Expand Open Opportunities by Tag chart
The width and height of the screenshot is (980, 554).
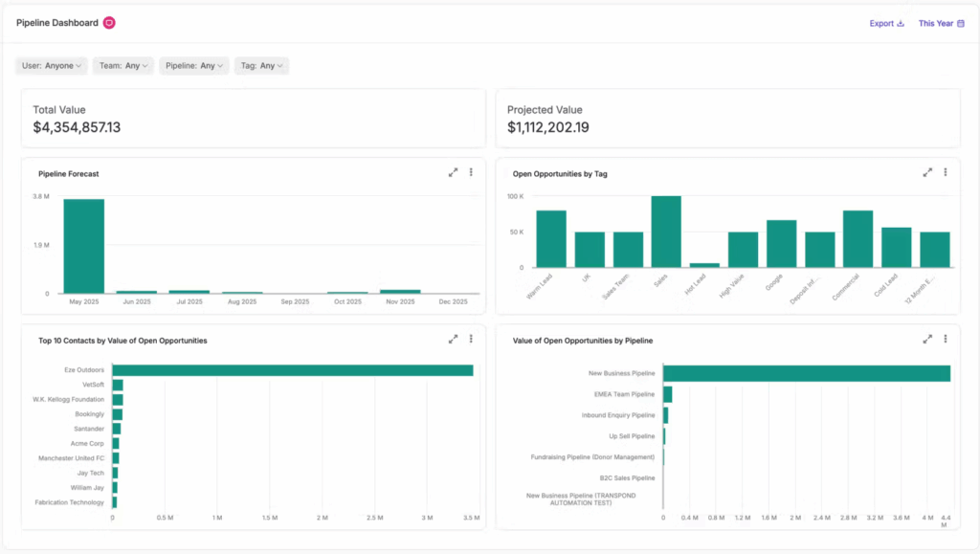tap(926, 172)
